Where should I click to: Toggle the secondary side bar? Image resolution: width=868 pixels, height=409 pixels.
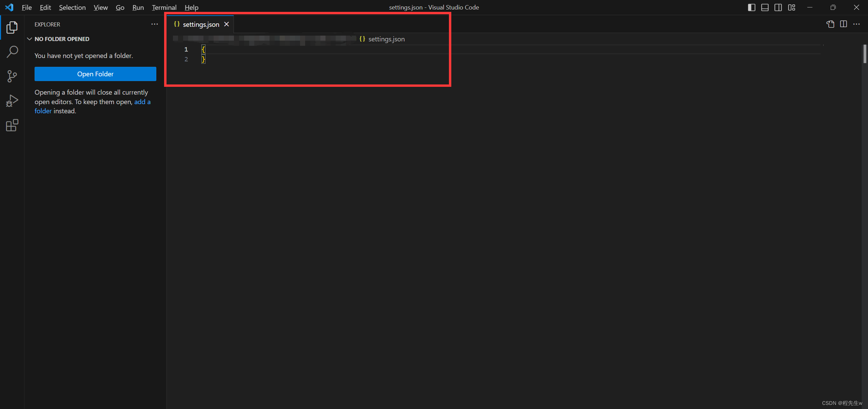pyautogui.click(x=778, y=7)
